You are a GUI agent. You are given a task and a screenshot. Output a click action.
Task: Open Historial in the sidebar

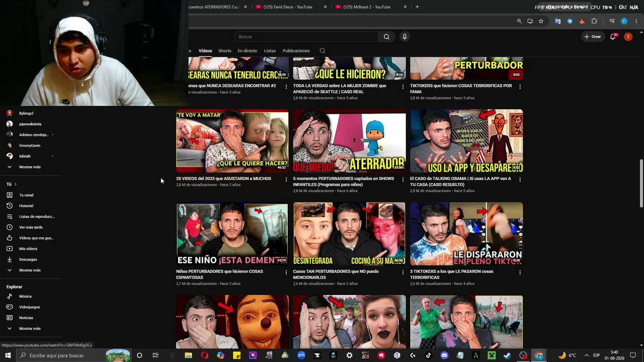pos(26,206)
